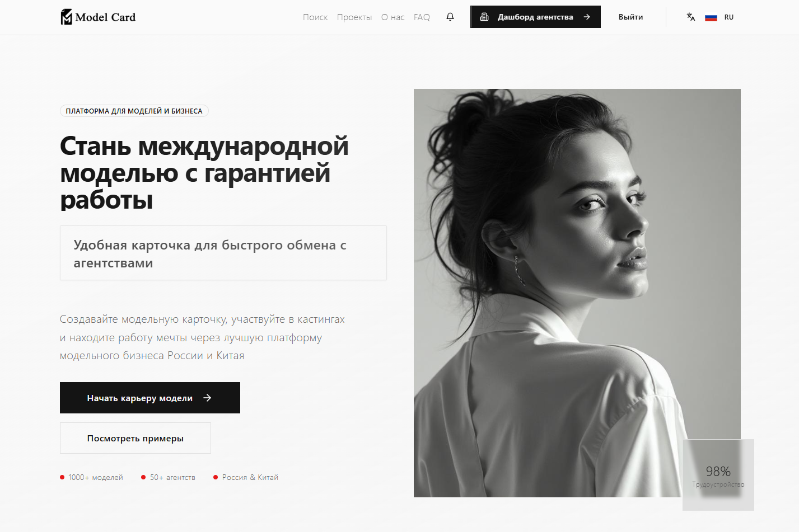This screenshot has height=532, width=799.
Task: Open the FAQ link
Action: [422, 17]
